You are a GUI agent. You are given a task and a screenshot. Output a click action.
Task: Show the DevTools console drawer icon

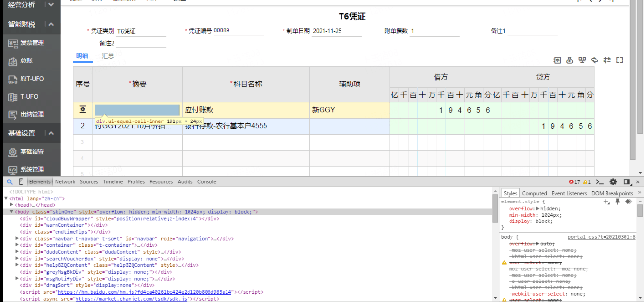point(600,182)
